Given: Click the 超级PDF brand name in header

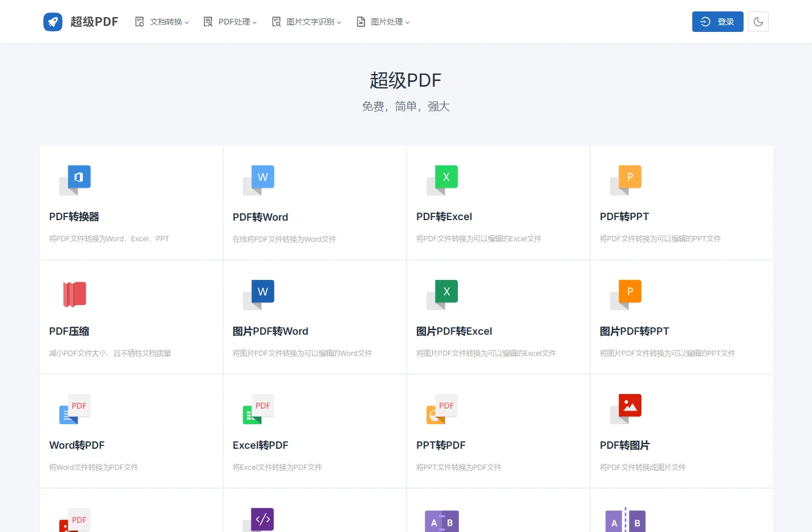Looking at the screenshot, I should point(94,22).
